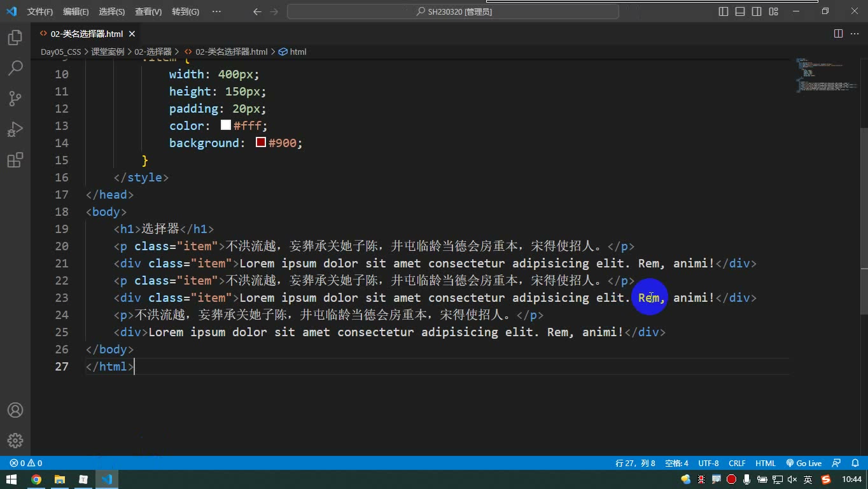Change the UTF-8 file encoding

tap(708, 464)
